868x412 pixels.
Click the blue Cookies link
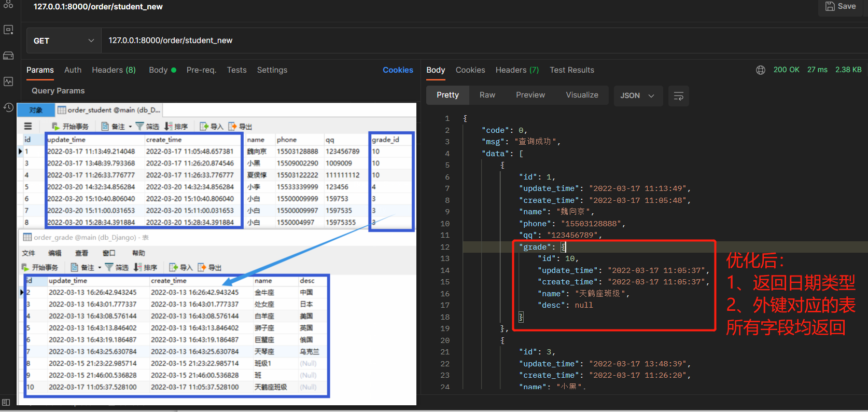point(398,70)
